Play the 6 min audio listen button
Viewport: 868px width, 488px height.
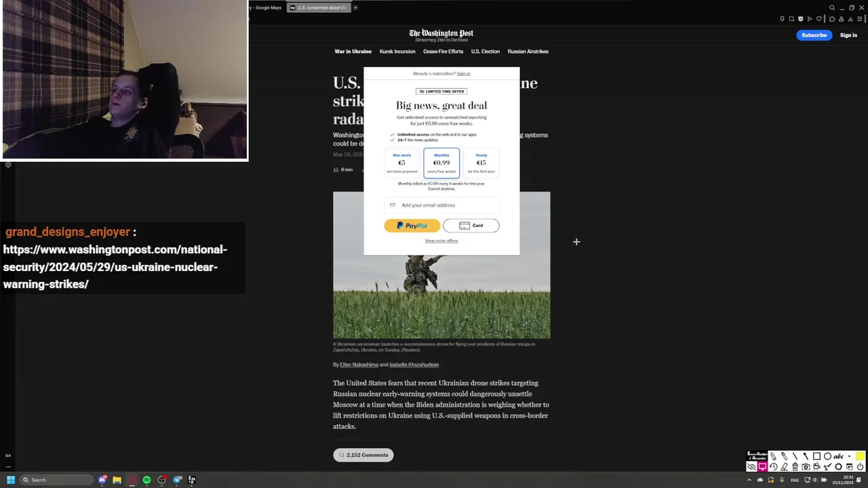click(x=343, y=169)
